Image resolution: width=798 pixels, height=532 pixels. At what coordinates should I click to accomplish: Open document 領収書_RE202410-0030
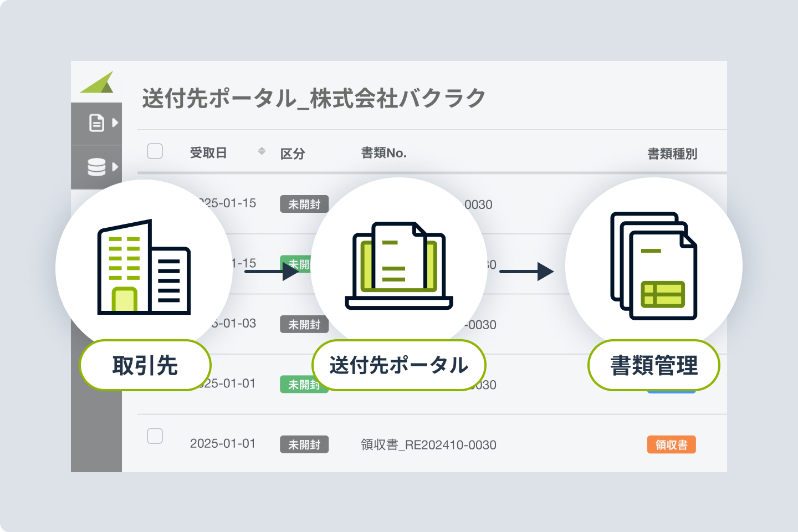click(x=428, y=444)
